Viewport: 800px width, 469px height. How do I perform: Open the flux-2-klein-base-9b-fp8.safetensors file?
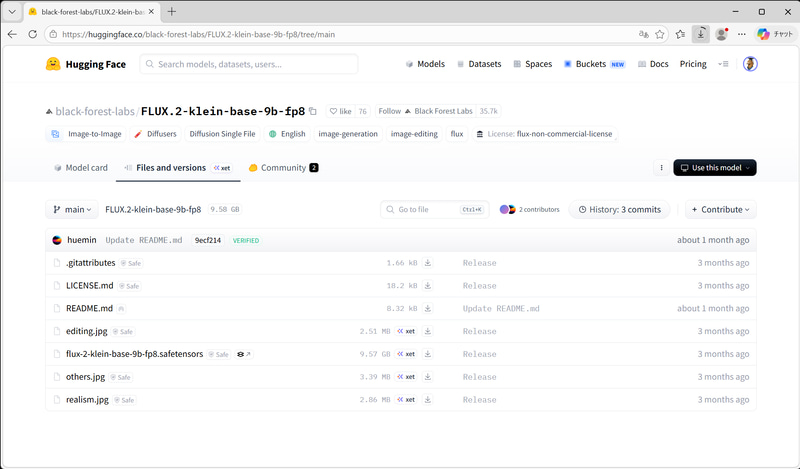pos(134,354)
